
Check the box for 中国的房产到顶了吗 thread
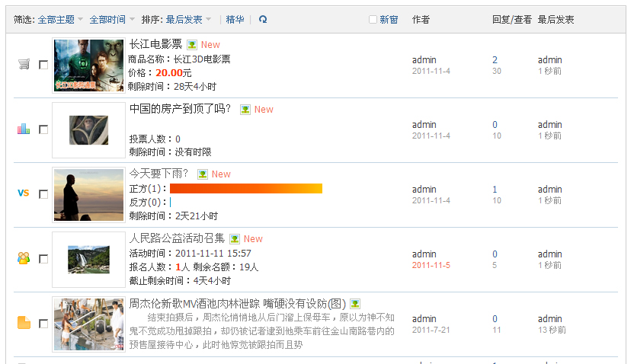click(43, 129)
